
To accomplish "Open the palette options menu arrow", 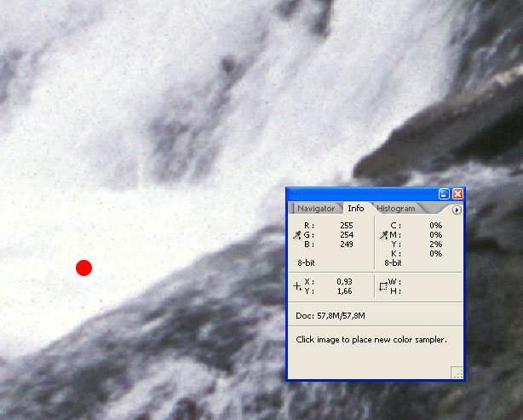I will point(457,209).
